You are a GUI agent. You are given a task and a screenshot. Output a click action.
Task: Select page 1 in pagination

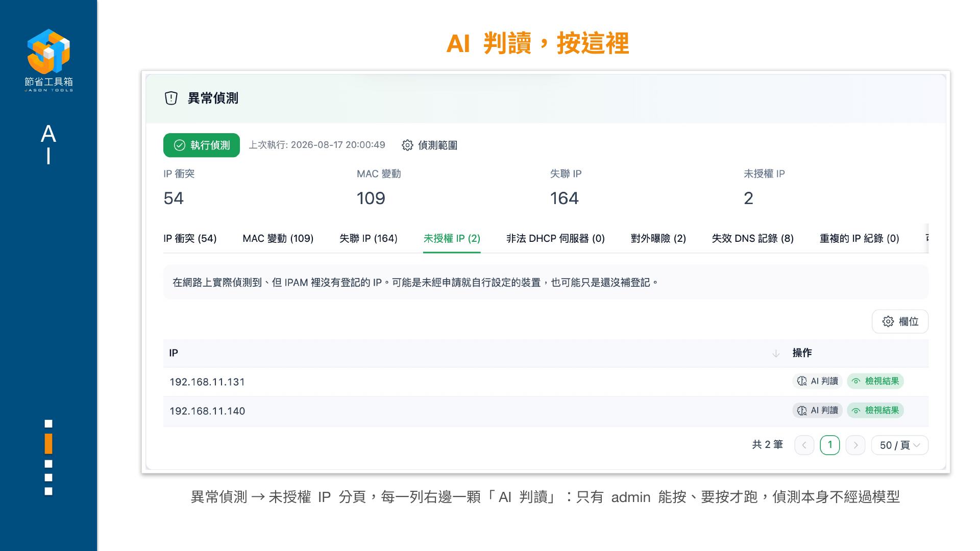pyautogui.click(x=830, y=445)
